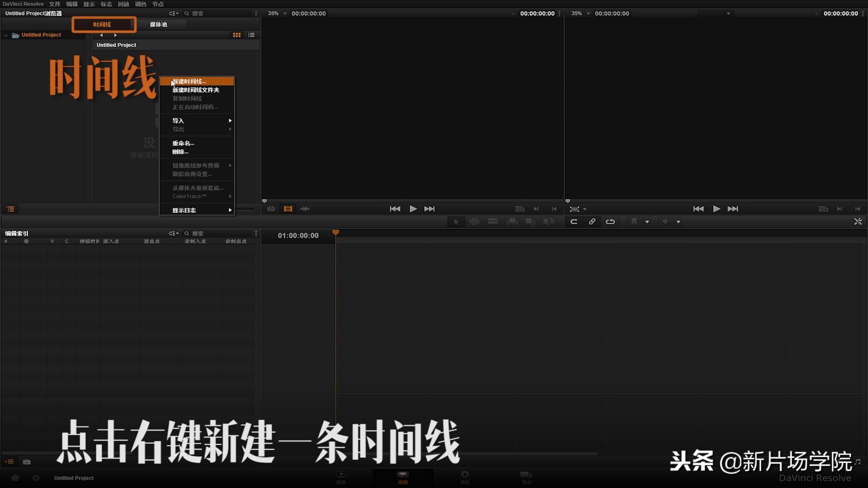Play the timeline viewer

point(716,209)
